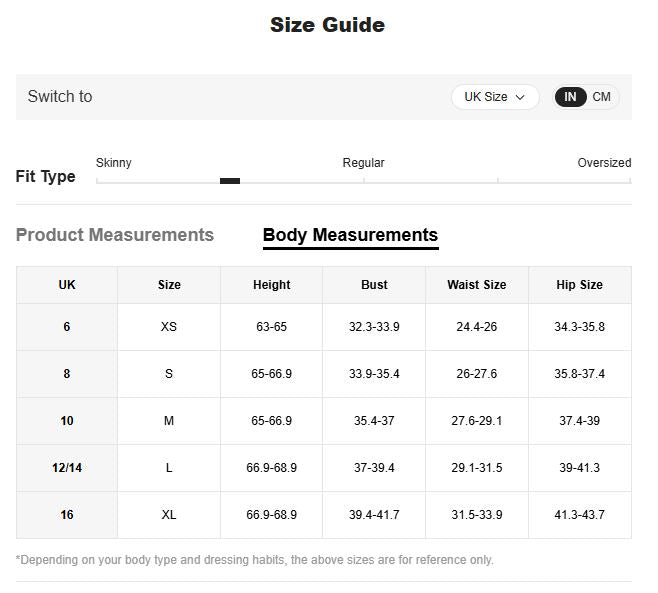Select the UK 6 row label
The image size is (658, 593).
point(67,327)
